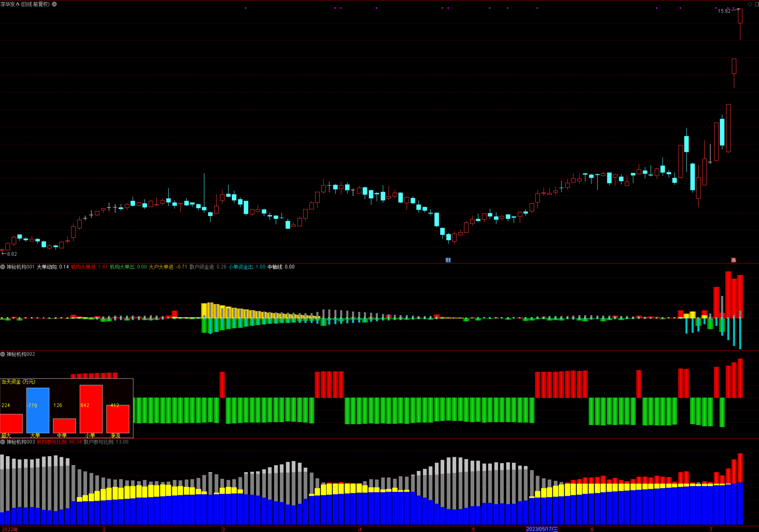This screenshot has width=759, height=532.
Task: Click the blue 大单 fund bar
Action: tap(38, 410)
